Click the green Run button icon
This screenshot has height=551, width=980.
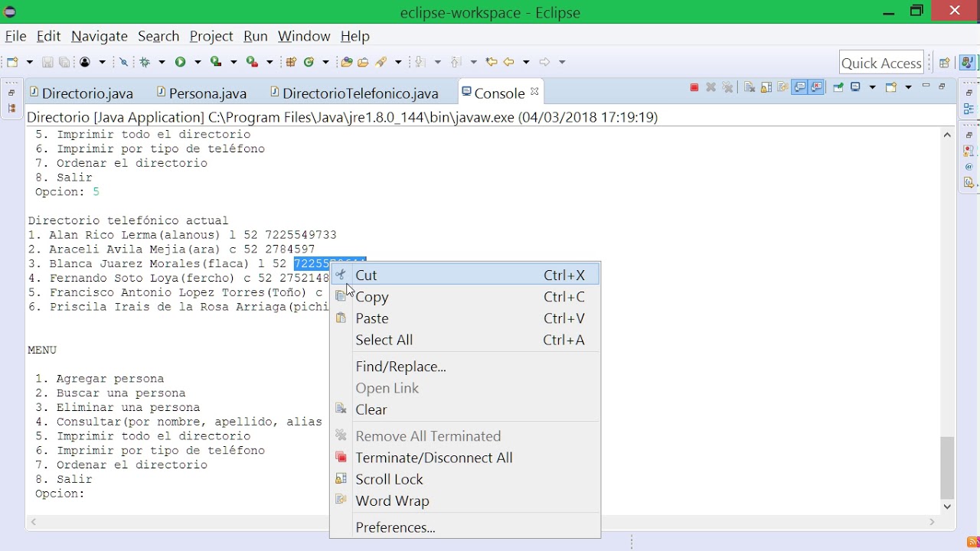pyautogui.click(x=180, y=62)
